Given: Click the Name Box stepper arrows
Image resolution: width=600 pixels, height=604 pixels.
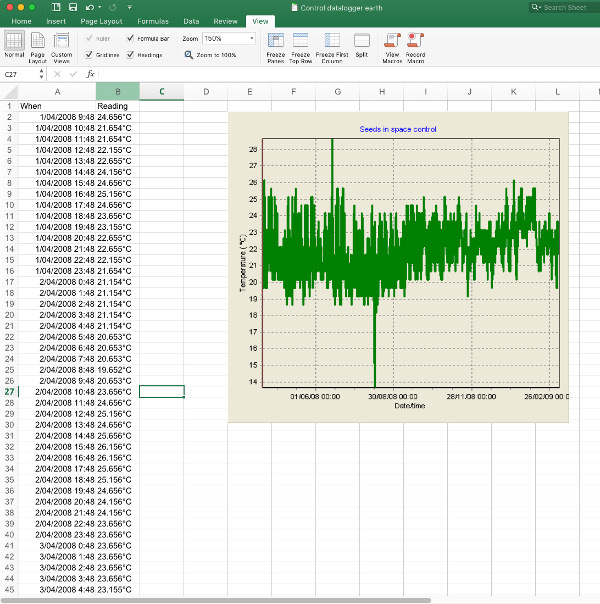Looking at the screenshot, I should (x=41, y=74).
